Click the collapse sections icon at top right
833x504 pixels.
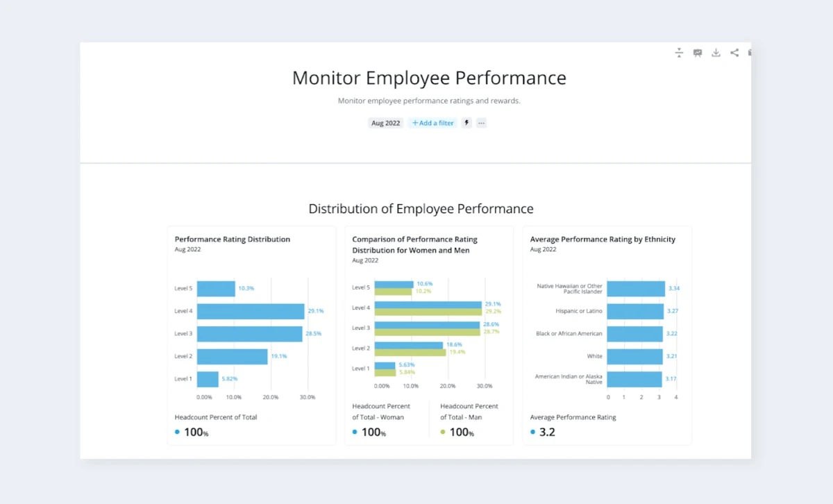coord(679,53)
